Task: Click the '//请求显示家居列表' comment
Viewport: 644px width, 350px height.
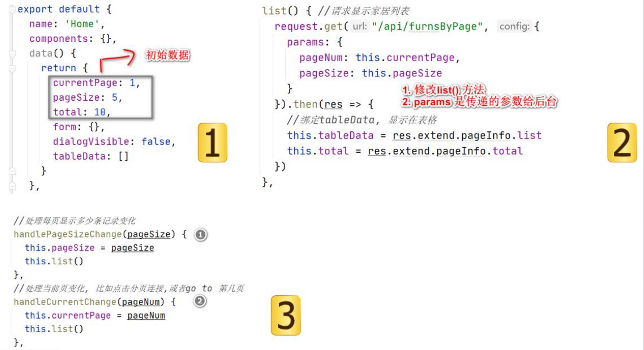Action: pos(363,11)
